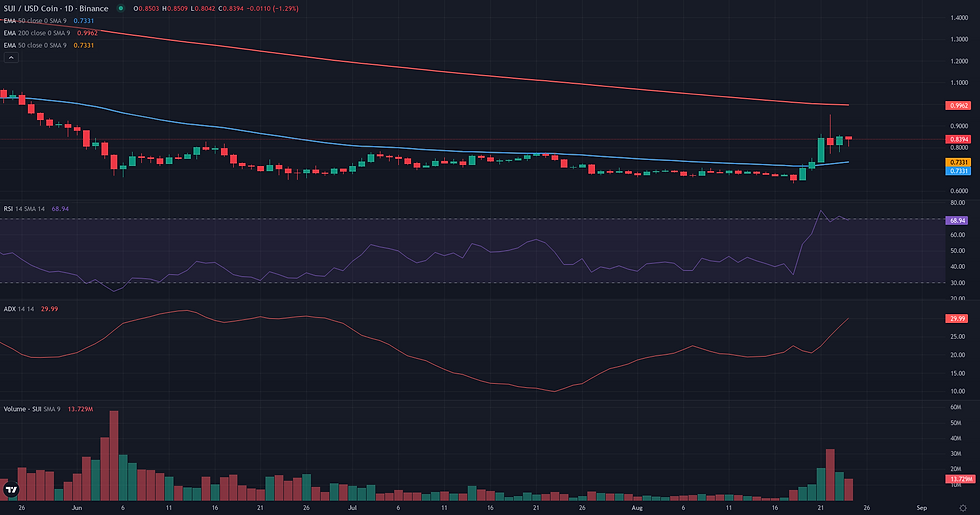Image resolution: width=980 pixels, height=515 pixels.
Task: Open the SUI / USD Coin symbol title
Action: point(56,9)
